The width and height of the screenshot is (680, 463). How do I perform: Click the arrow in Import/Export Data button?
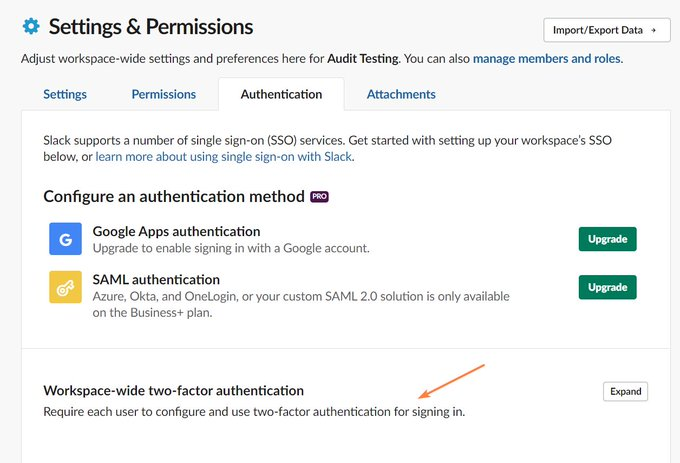[x=654, y=30]
